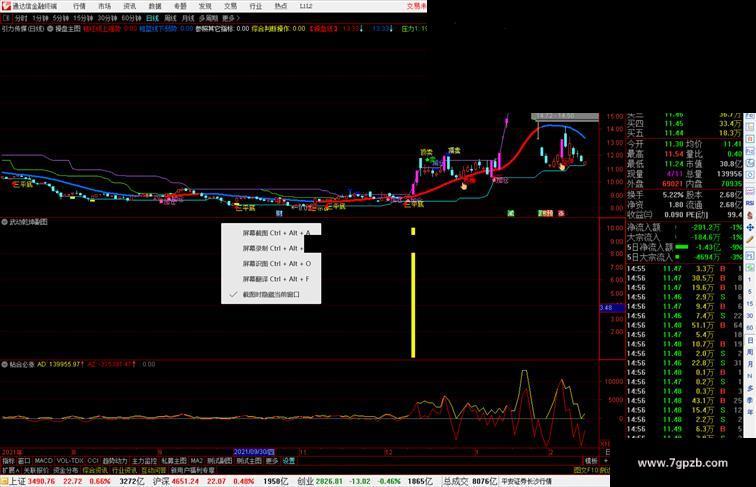
Task: Click the 平安证券长沙行情 status entry
Action: tap(526, 481)
